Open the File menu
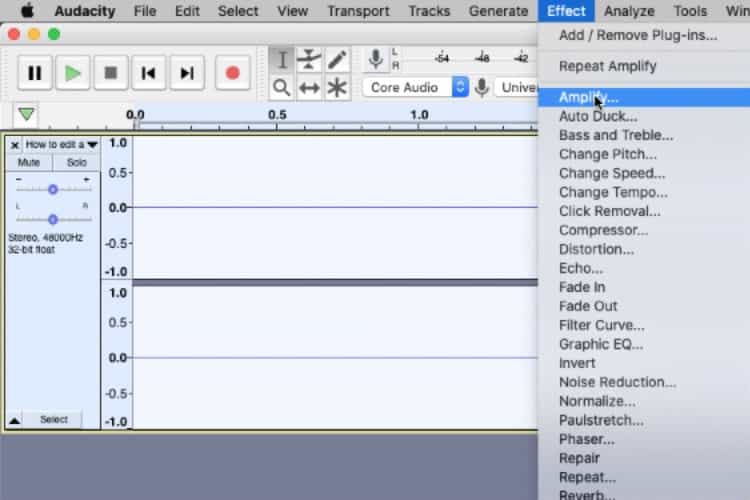The image size is (750, 500). click(x=145, y=11)
